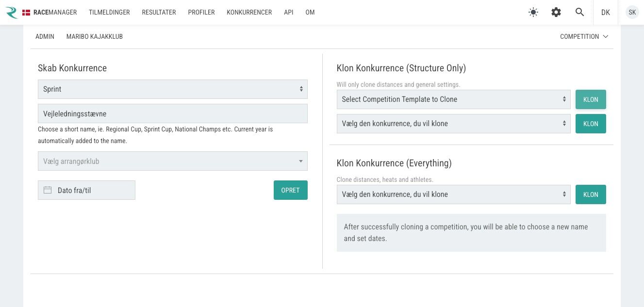The height and width of the screenshot is (307, 644).
Task: Click the OPRET button
Action: point(291,190)
